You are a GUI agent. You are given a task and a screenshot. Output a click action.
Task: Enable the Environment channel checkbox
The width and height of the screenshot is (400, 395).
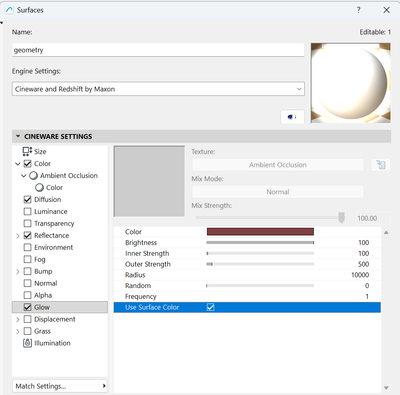(x=28, y=247)
